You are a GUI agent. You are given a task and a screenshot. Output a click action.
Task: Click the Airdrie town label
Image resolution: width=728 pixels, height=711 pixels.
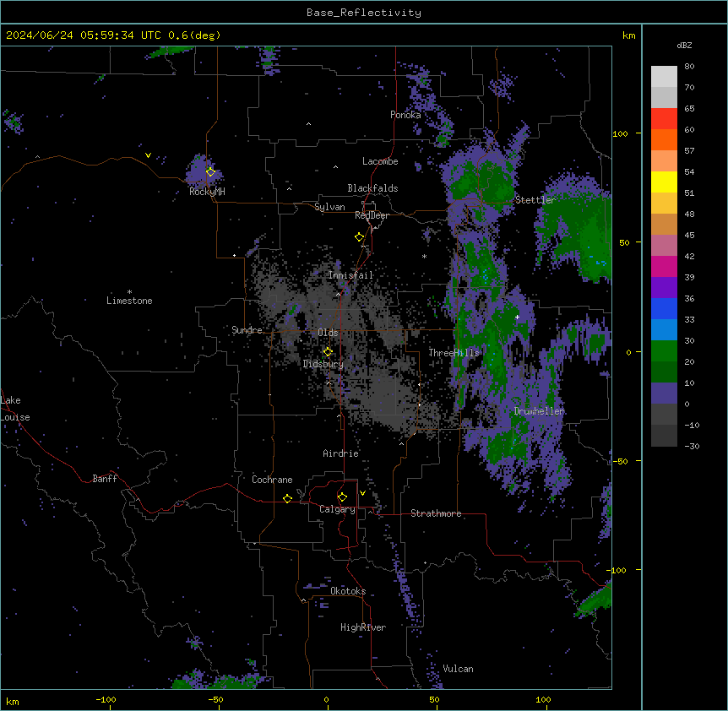340,453
